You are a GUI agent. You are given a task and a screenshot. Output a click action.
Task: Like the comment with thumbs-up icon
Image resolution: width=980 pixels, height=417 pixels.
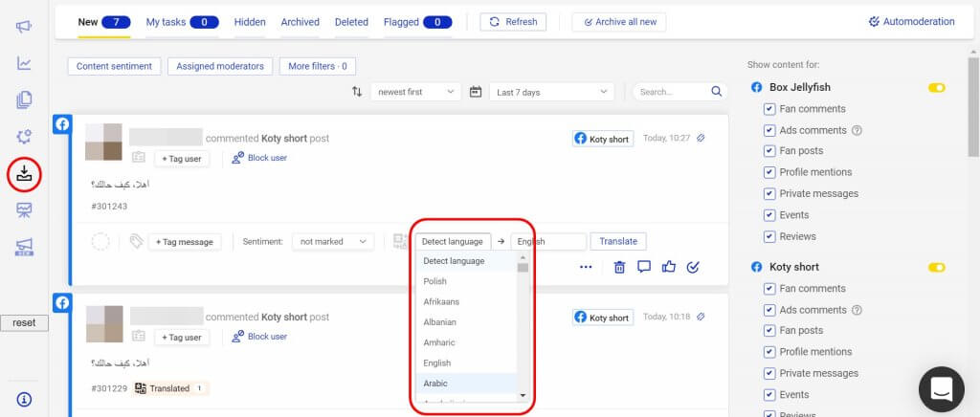click(669, 267)
